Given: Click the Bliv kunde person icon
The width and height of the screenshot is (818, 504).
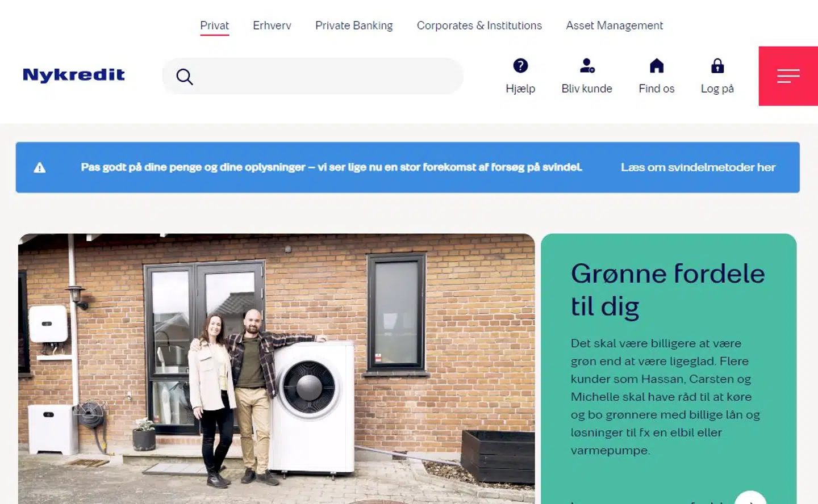Looking at the screenshot, I should pos(587,66).
